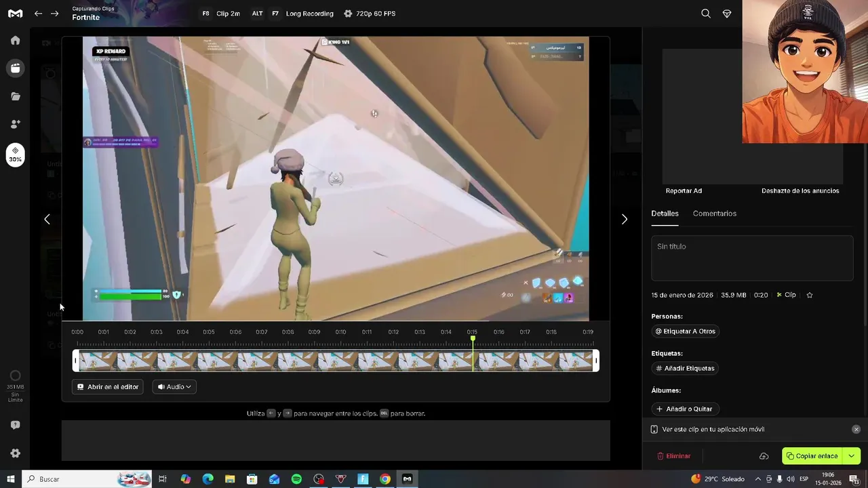Click the Capturando Clips Fortnite label
The height and width of the screenshot is (488, 868).
[x=93, y=14]
